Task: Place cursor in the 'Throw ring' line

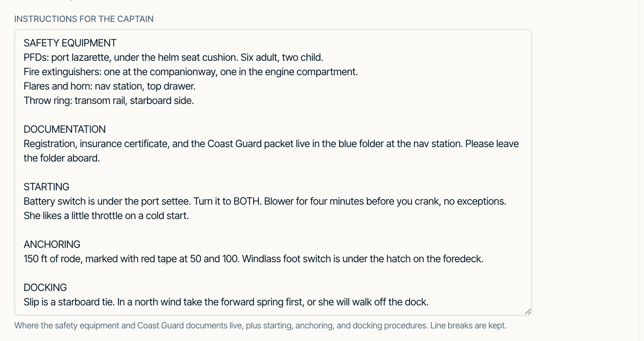Action: tap(109, 101)
